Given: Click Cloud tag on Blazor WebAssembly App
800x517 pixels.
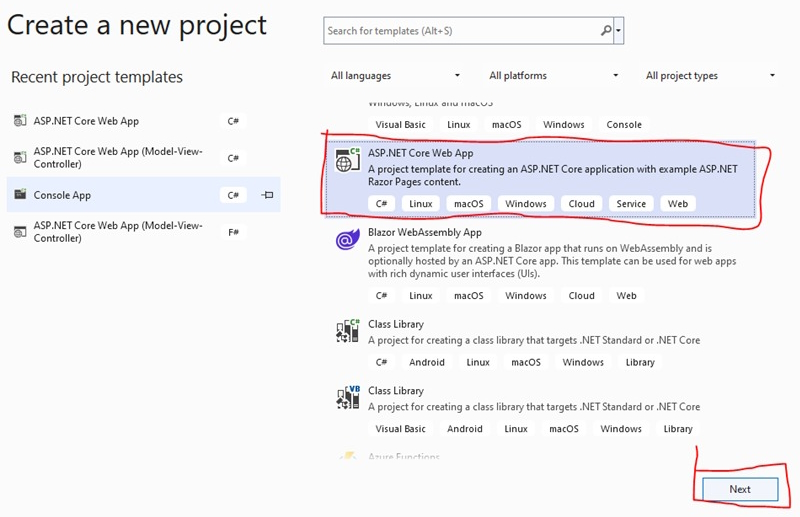Looking at the screenshot, I should (x=581, y=296).
